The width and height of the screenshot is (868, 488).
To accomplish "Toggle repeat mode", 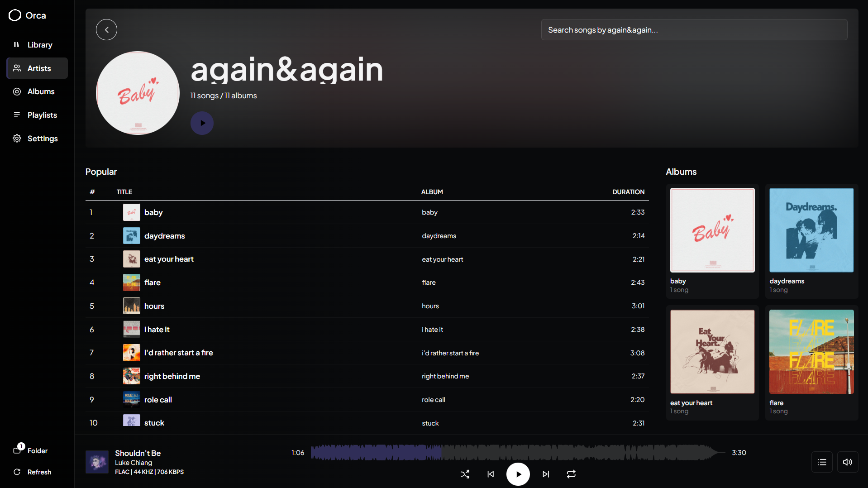I will 571,474.
